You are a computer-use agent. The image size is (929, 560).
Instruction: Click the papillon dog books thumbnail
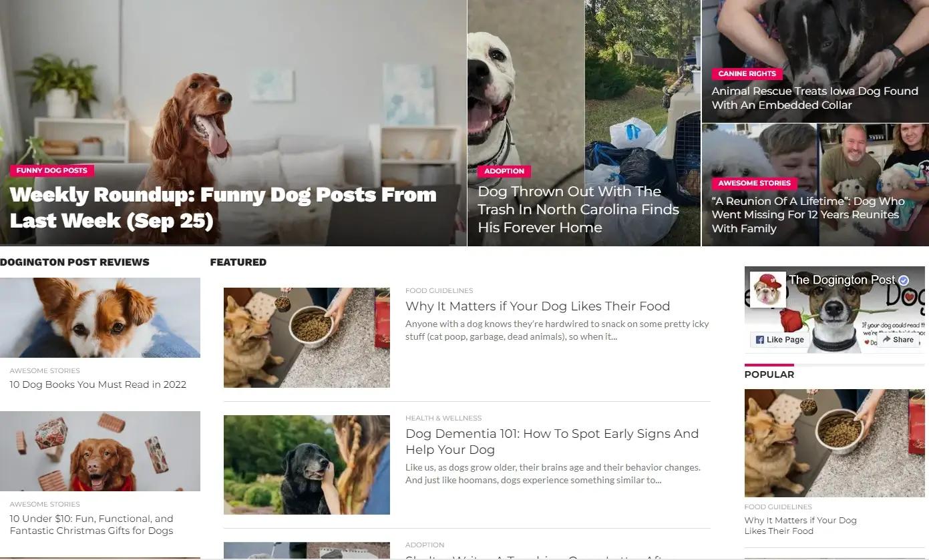coord(100,318)
